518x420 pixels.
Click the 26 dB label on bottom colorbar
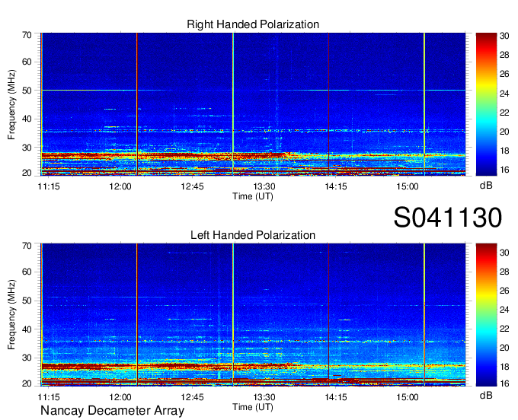tap(504, 291)
